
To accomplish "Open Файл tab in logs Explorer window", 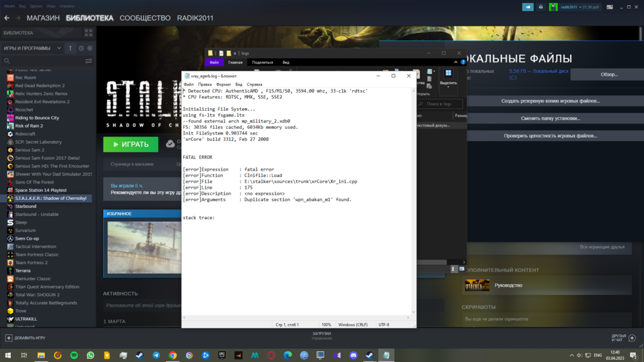I will pyautogui.click(x=214, y=62).
